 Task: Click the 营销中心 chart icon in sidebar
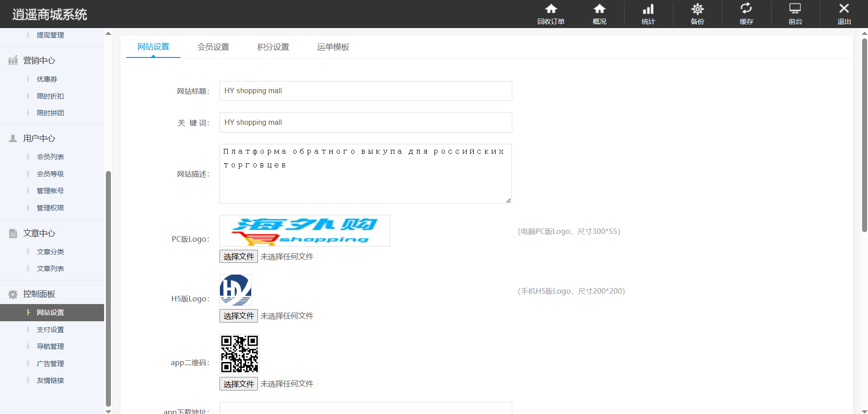[13, 61]
